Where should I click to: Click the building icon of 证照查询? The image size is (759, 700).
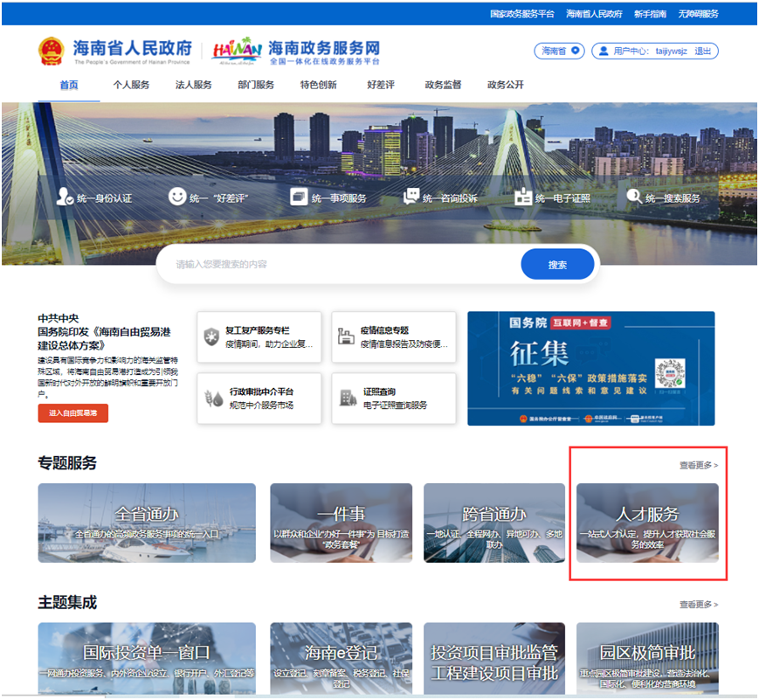pos(348,398)
